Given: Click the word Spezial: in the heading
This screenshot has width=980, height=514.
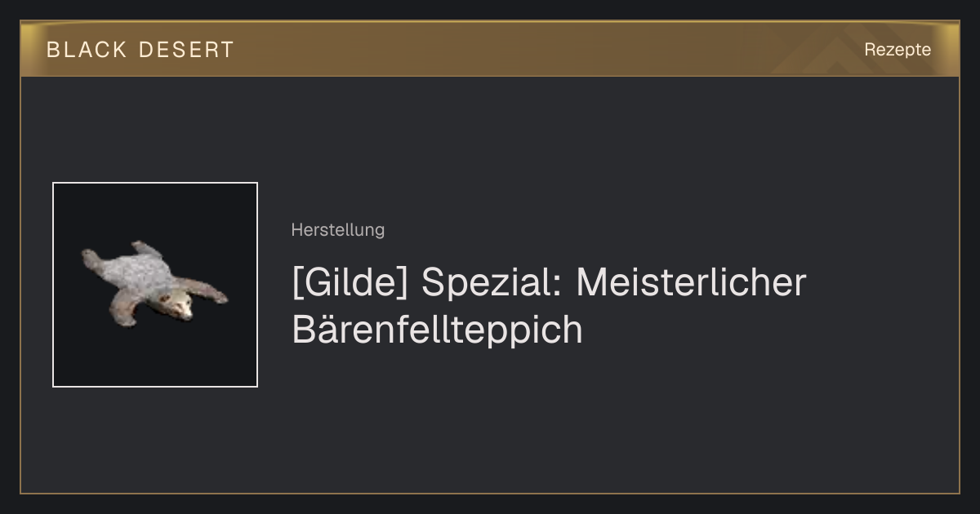Looking at the screenshot, I should pos(492,284).
